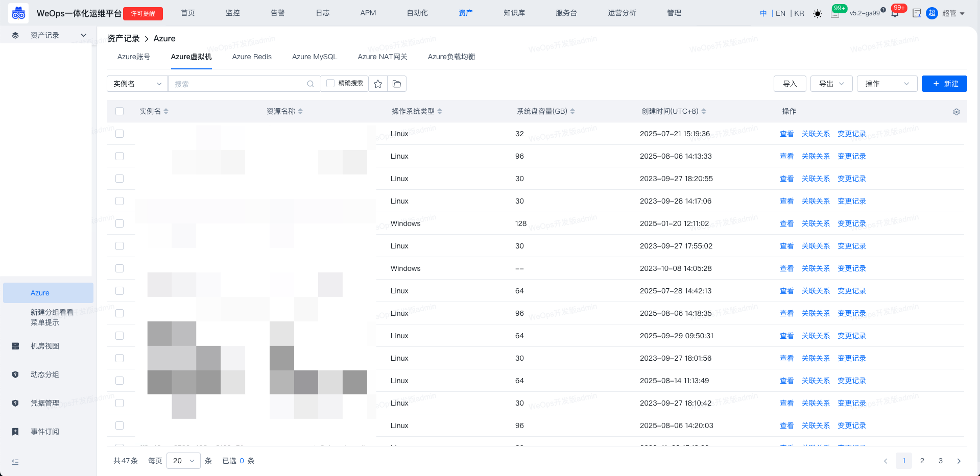
Task: Go to next page arrow
Action: pos(959,461)
